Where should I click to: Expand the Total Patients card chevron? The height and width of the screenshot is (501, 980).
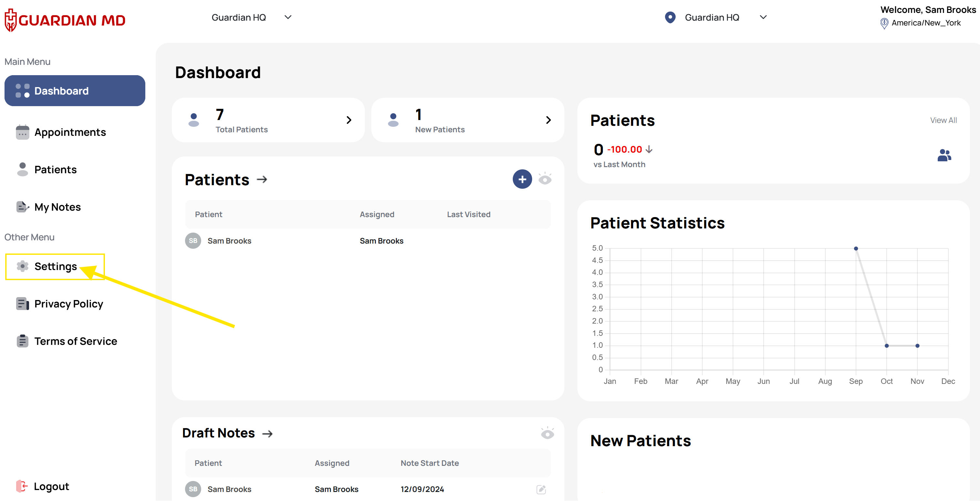349,120
